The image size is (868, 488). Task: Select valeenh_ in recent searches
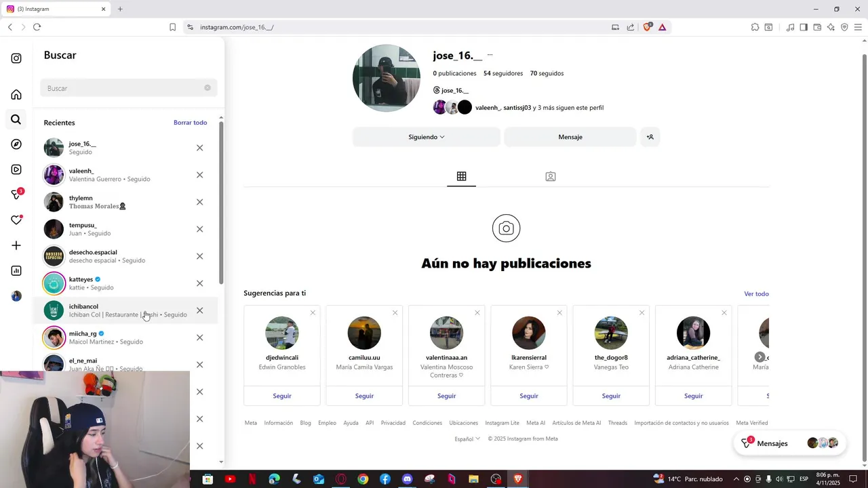coord(127,175)
